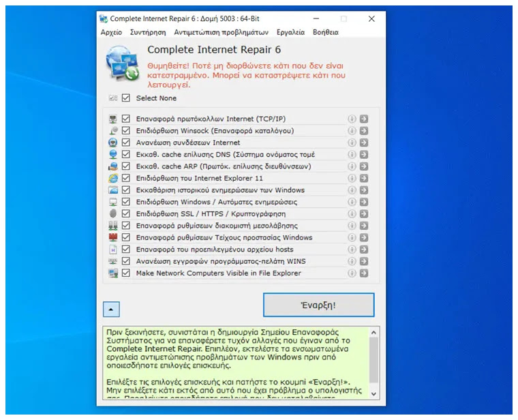Viewport: 518px width, 420px height.
Task: Run arrow for Ανανέωση συνδέσεων Internet
Action: [x=364, y=142]
